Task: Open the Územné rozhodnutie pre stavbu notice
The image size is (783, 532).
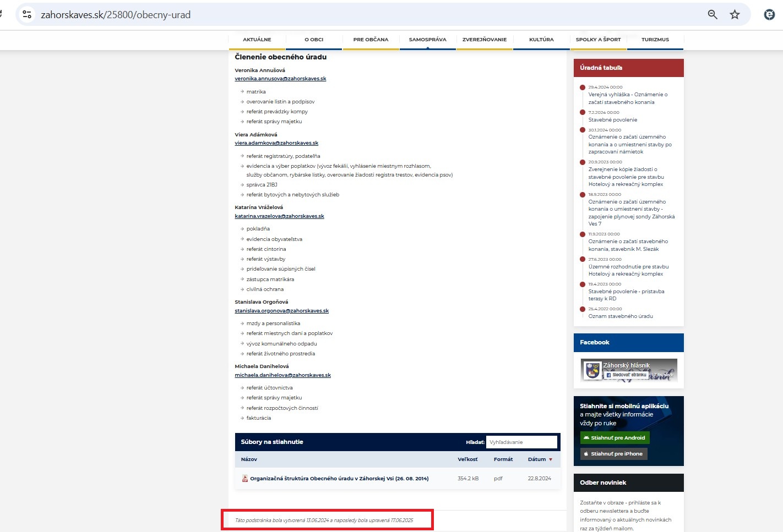Action: (628, 270)
